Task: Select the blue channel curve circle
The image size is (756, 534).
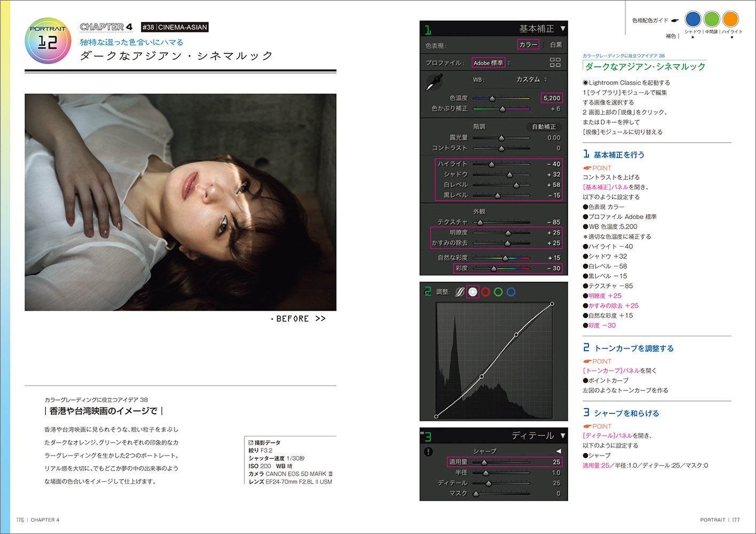Action: coord(511,292)
